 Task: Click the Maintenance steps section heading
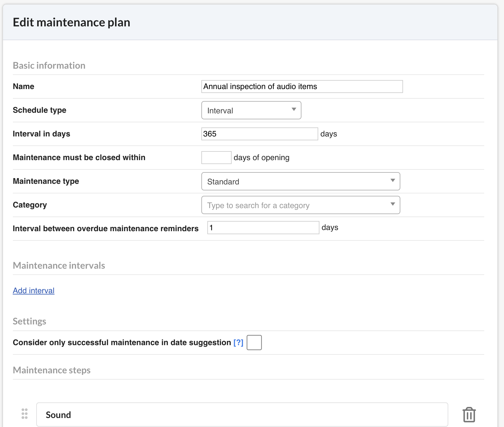[x=52, y=370]
